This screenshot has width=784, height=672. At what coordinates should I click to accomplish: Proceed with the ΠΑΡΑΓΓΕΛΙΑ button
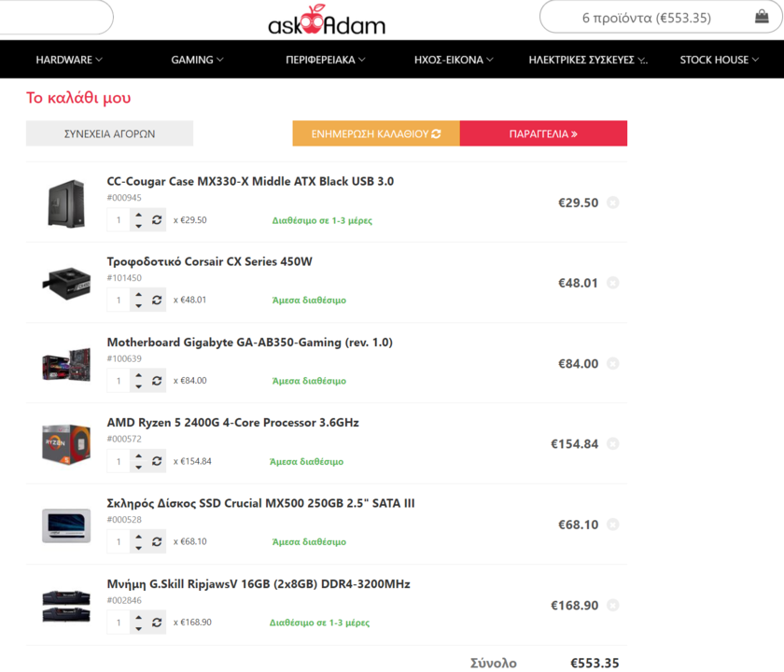coord(543,133)
